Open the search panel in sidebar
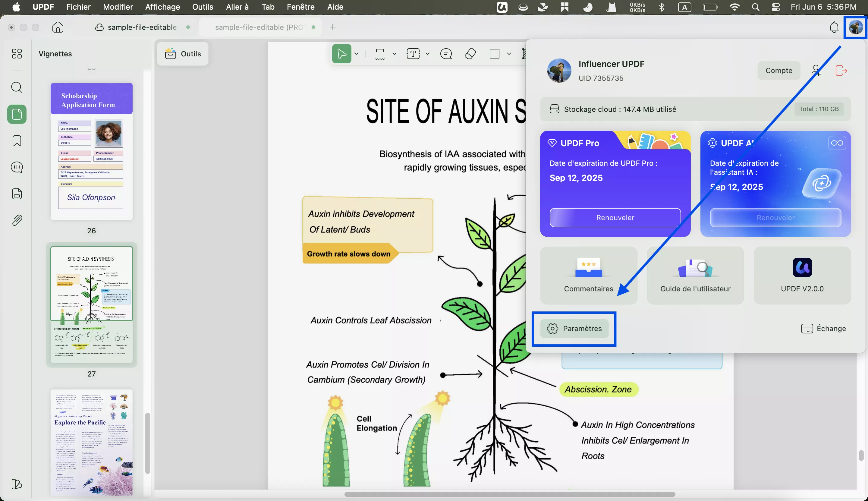The width and height of the screenshot is (868, 501). click(x=17, y=87)
